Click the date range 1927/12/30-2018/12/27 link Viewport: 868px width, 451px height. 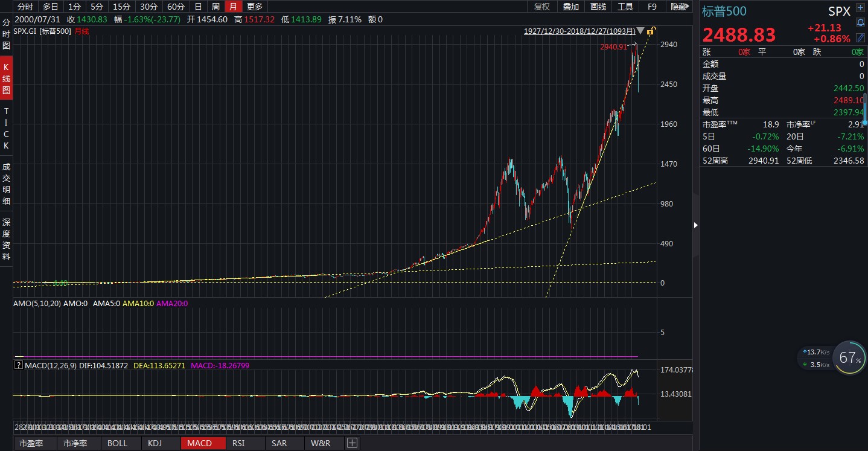[580, 31]
